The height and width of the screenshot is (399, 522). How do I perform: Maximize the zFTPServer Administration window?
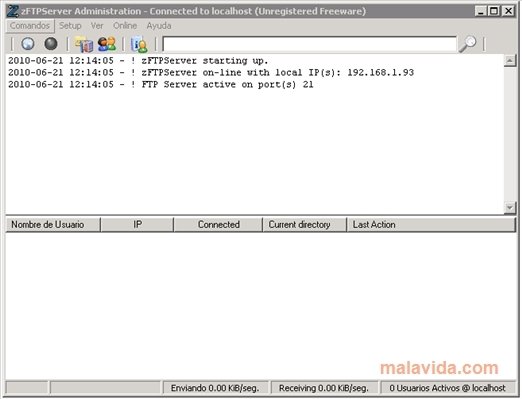click(494, 11)
